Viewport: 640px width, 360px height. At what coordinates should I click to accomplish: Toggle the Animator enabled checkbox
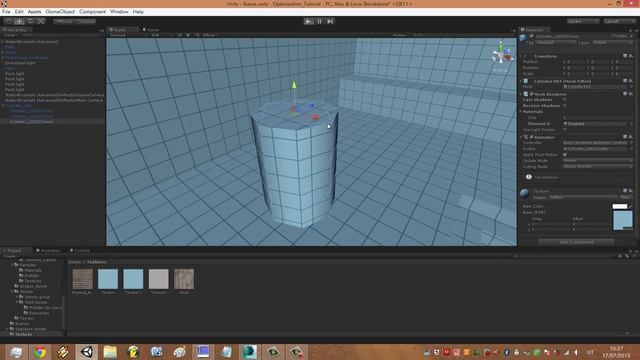click(x=531, y=137)
